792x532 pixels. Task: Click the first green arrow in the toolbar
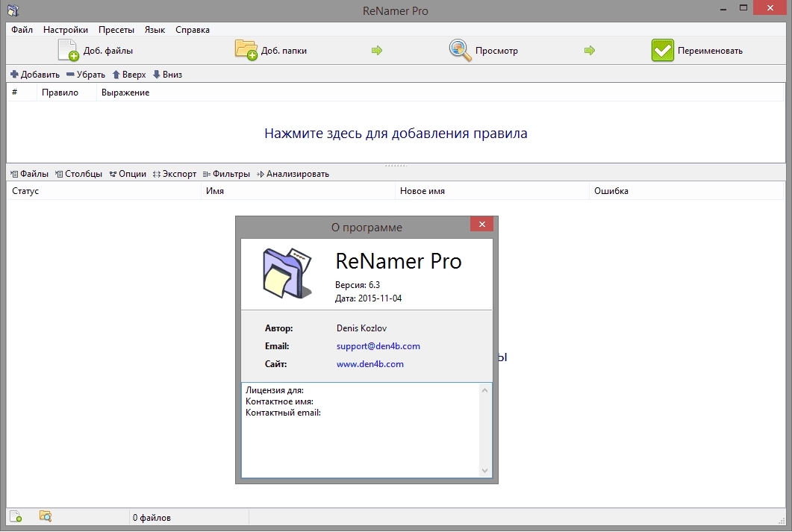377,50
